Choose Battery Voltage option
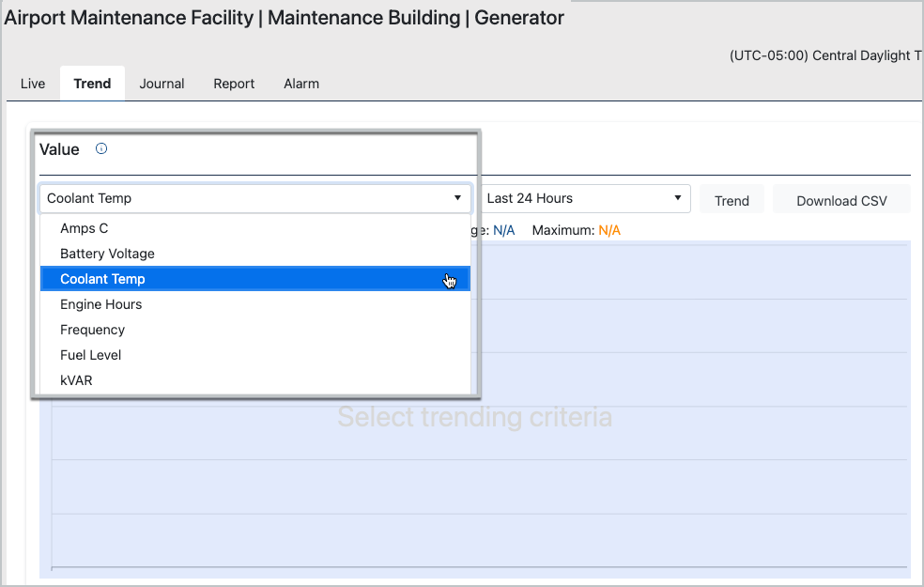This screenshot has width=924, height=587. tap(107, 254)
